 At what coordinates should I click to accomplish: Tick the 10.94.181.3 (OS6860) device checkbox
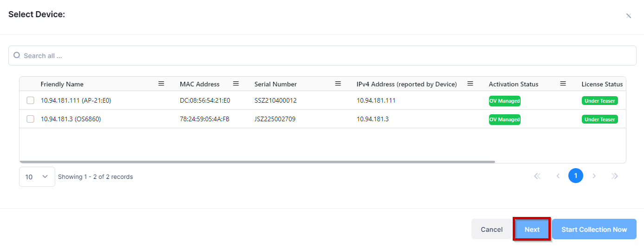31,119
